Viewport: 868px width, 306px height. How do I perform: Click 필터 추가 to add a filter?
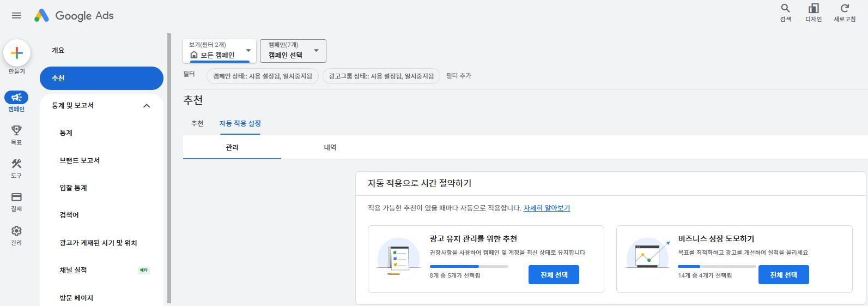pyautogui.click(x=459, y=76)
